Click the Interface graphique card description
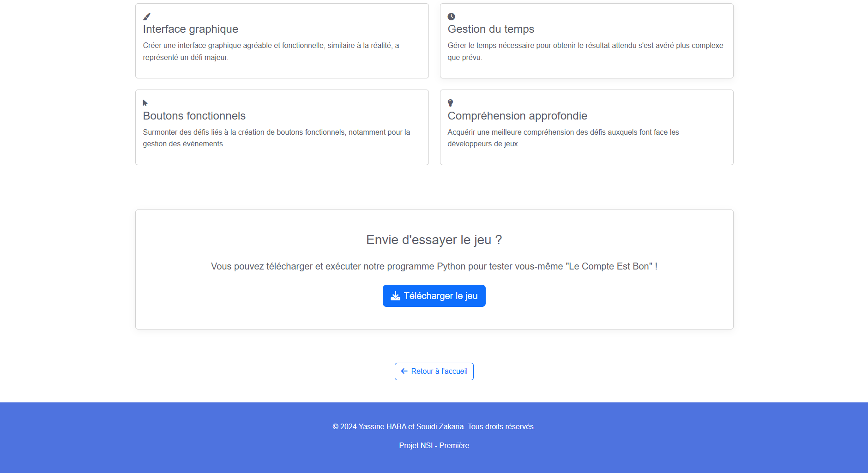868x473 pixels. tap(271, 51)
